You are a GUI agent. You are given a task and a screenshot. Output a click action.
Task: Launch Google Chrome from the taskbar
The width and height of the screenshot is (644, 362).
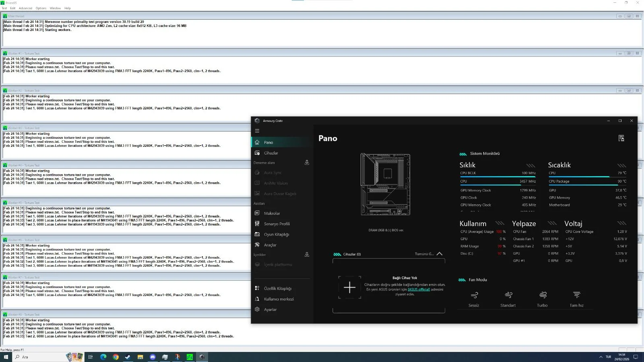pos(116,357)
